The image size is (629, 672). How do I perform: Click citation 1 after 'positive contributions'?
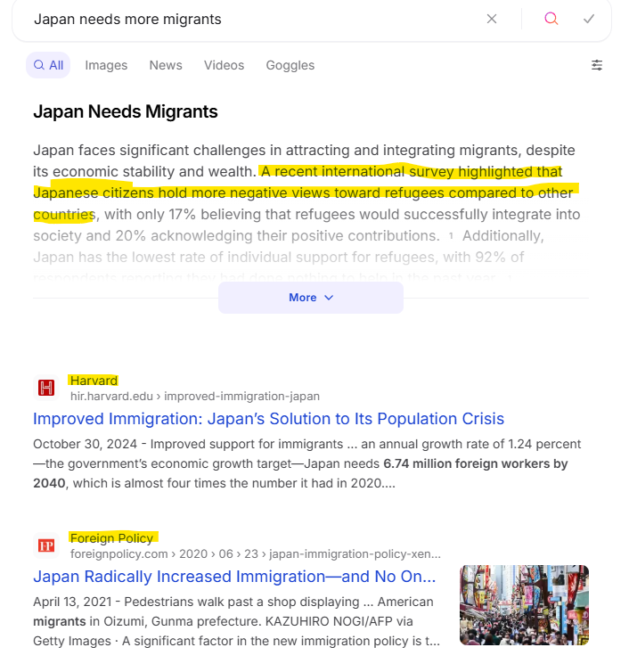(x=451, y=236)
